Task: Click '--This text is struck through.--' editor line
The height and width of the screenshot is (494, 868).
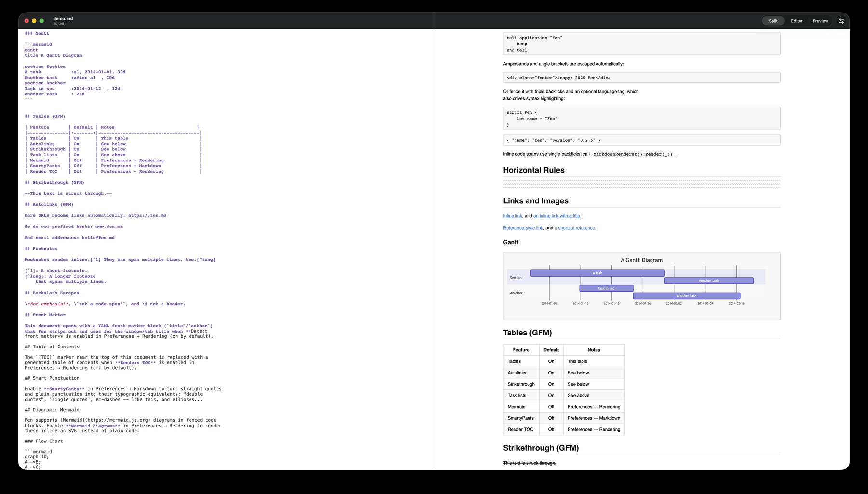Action: tap(68, 193)
